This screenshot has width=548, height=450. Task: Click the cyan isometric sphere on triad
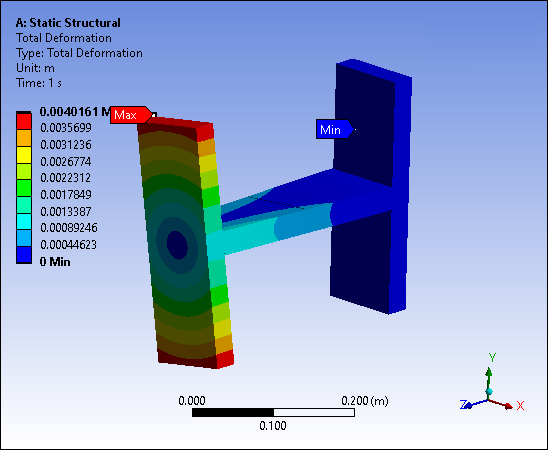tap(489, 391)
